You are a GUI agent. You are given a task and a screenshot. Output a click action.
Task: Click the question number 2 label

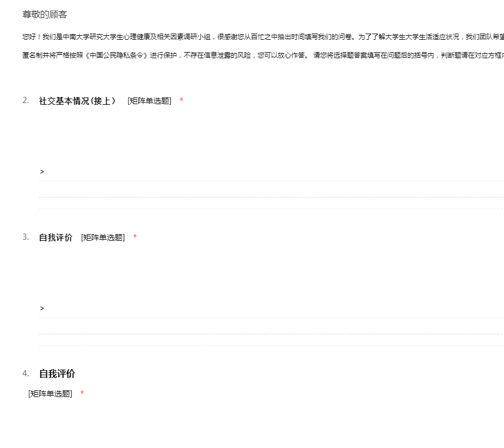pyautogui.click(x=26, y=100)
